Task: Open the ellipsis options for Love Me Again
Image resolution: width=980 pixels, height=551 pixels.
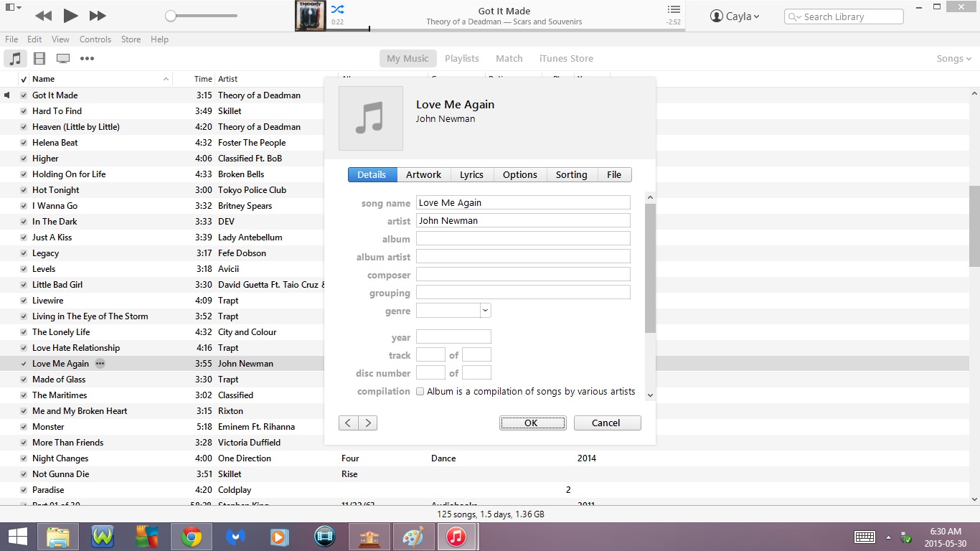Action: [100, 364]
